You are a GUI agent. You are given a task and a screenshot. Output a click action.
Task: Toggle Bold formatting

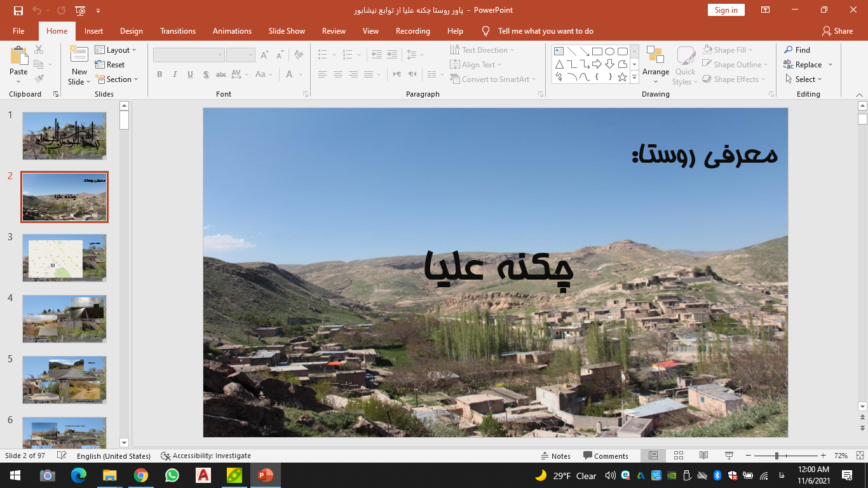pos(159,74)
